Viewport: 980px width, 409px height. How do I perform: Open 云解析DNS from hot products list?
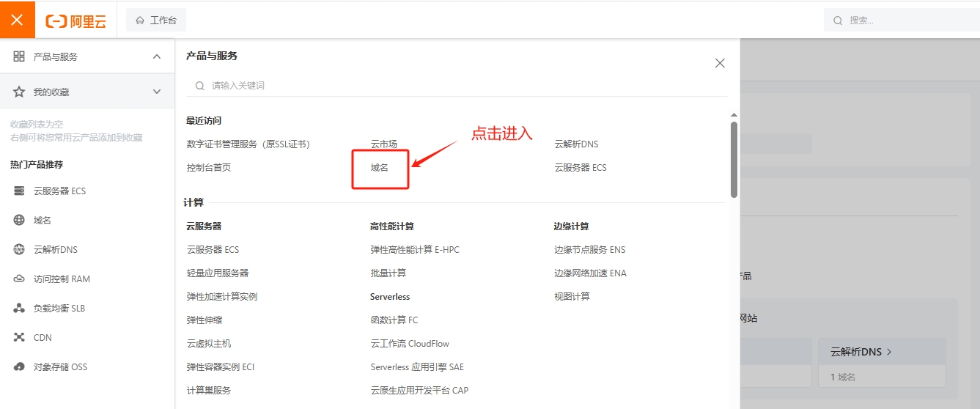[x=56, y=249]
